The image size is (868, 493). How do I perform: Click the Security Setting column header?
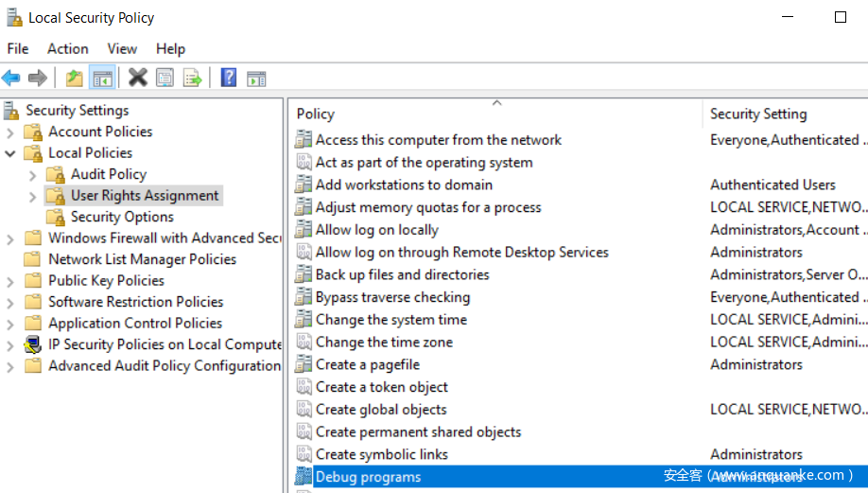[x=758, y=114]
